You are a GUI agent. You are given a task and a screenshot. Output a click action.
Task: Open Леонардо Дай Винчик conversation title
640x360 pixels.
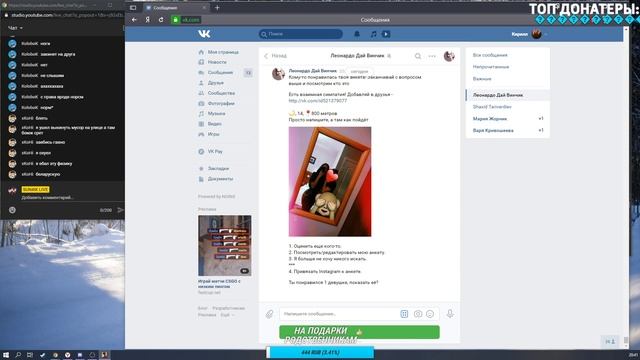pyautogui.click(x=357, y=56)
